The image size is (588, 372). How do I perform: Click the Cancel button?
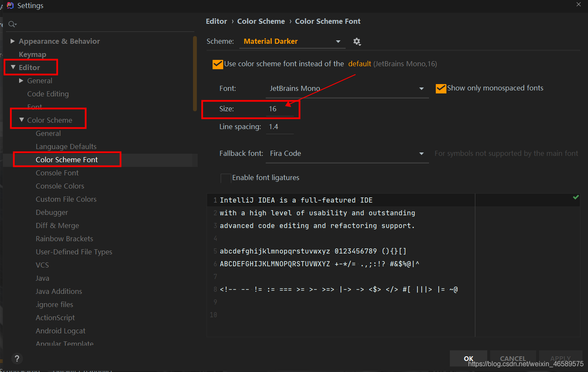pyautogui.click(x=513, y=358)
